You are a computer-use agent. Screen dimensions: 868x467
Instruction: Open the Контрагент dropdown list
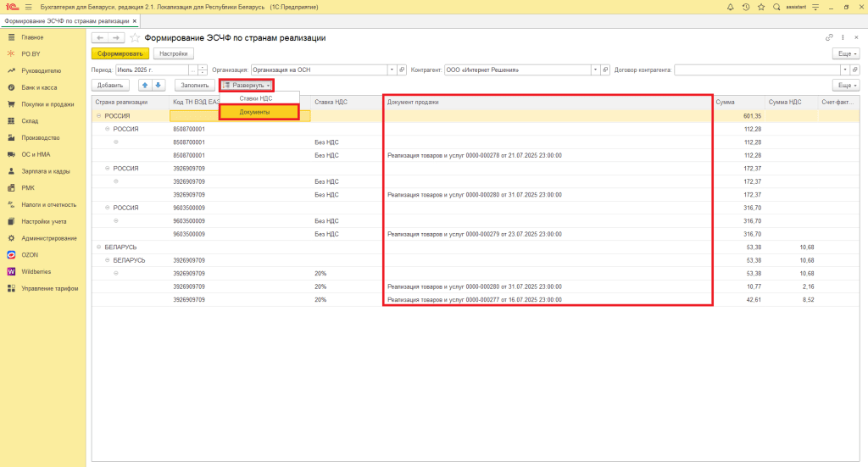click(595, 69)
